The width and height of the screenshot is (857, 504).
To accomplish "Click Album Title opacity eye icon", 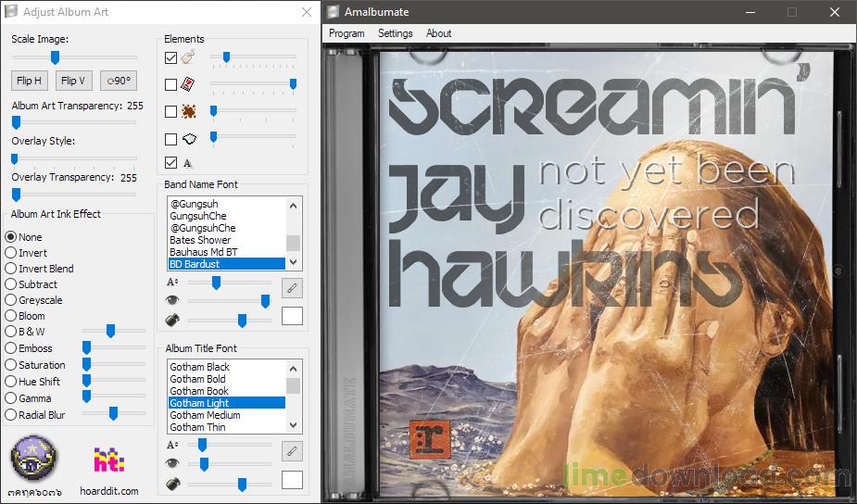I will 172,463.
